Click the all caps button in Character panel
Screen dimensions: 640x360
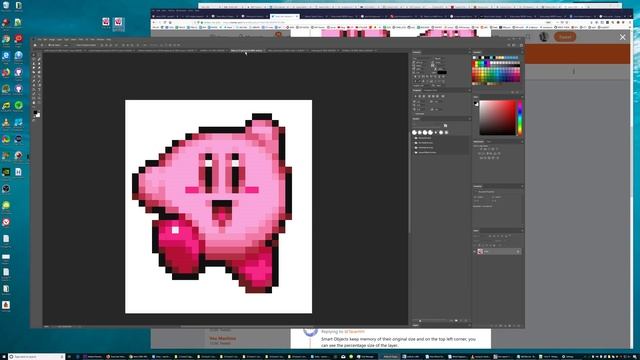[x=424, y=77]
